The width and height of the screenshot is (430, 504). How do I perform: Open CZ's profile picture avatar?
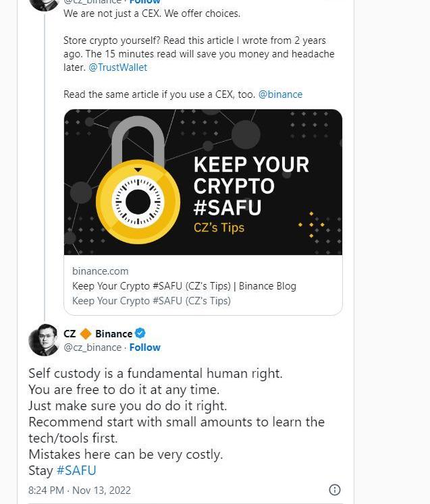click(43, 340)
